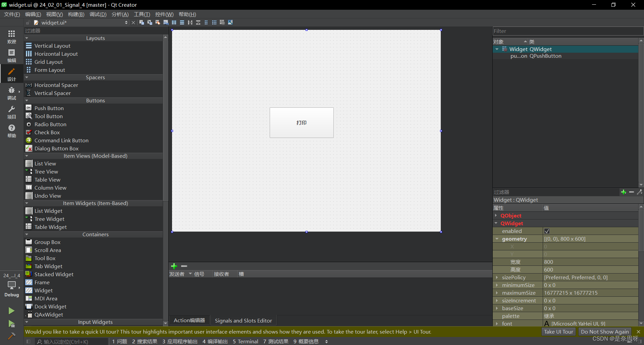644x345 pixels.
Task: Apply Lay Out Vertically in Splitter icon
Action: pyautogui.click(x=198, y=22)
